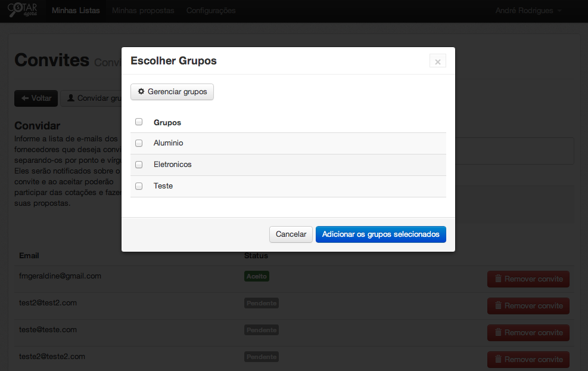Click trash icon for fmgeraldine@gmail.com invite
Viewport: 588px width, 371px height.
click(497, 279)
